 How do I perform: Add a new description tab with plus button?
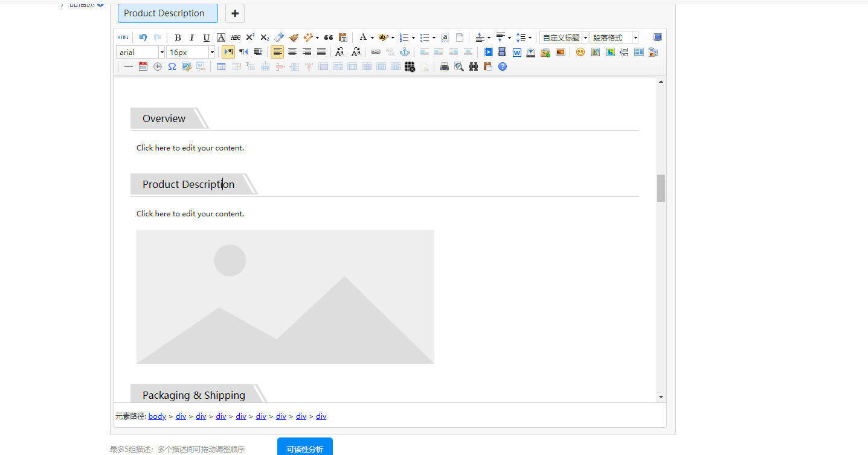pyautogui.click(x=235, y=13)
